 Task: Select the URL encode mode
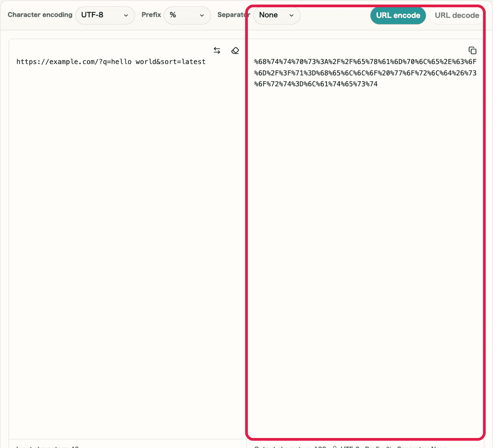[398, 15]
